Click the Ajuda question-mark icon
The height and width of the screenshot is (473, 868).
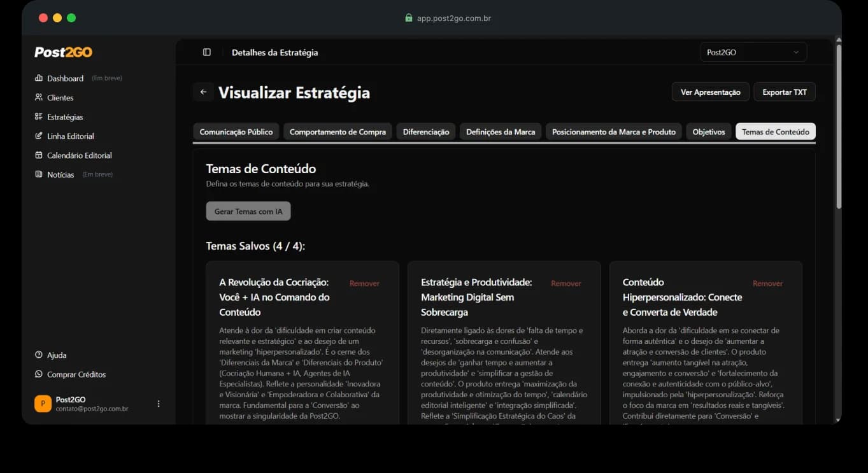[39, 355]
